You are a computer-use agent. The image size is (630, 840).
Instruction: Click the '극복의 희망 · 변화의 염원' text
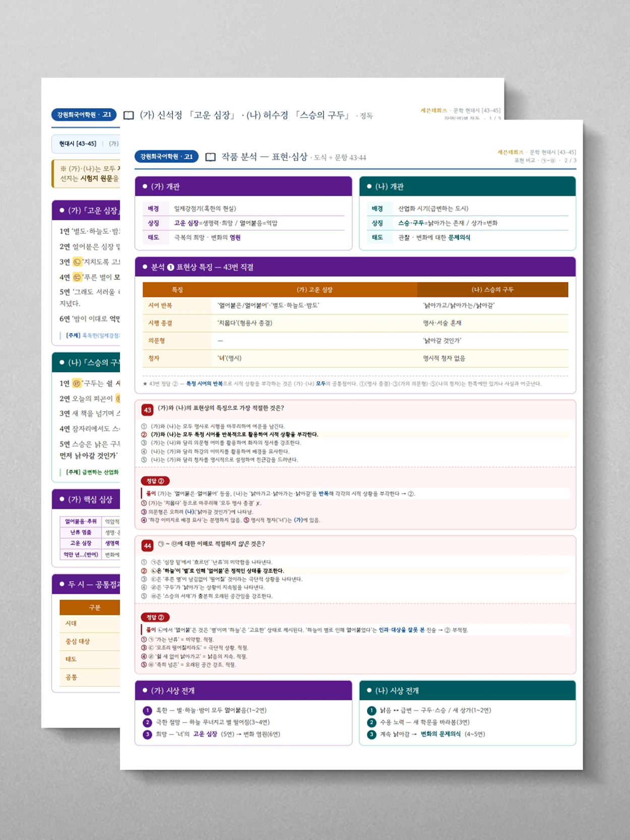[x=207, y=238]
